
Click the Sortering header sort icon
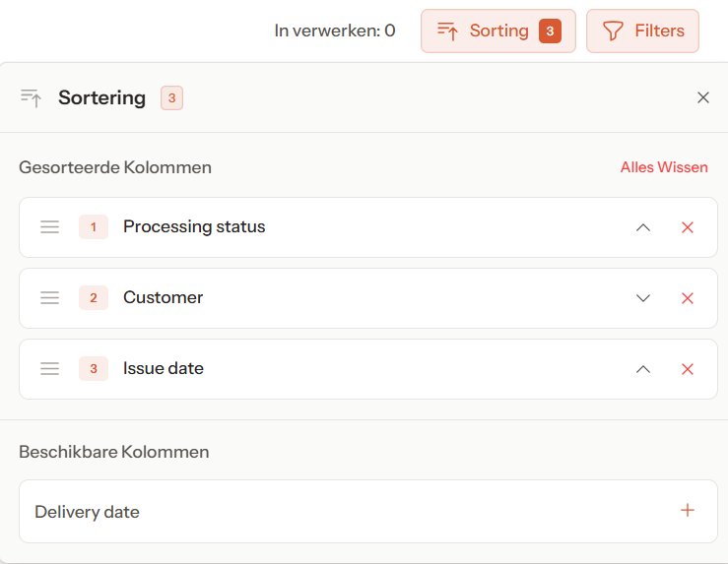click(x=32, y=97)
